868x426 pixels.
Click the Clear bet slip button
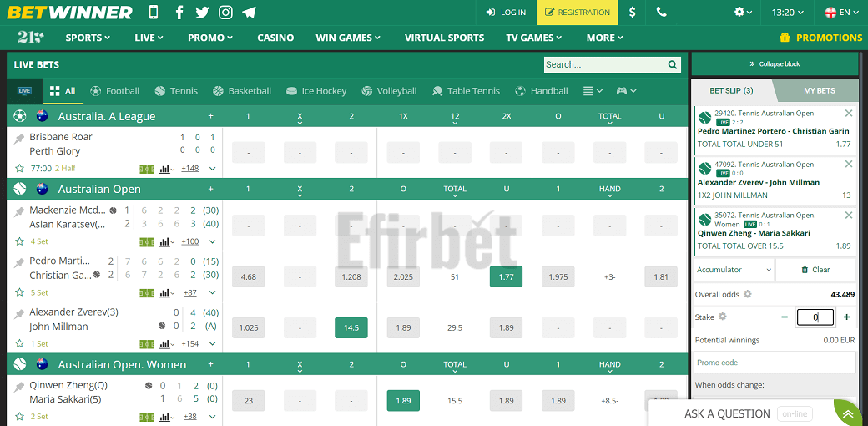tap(816, 270)
